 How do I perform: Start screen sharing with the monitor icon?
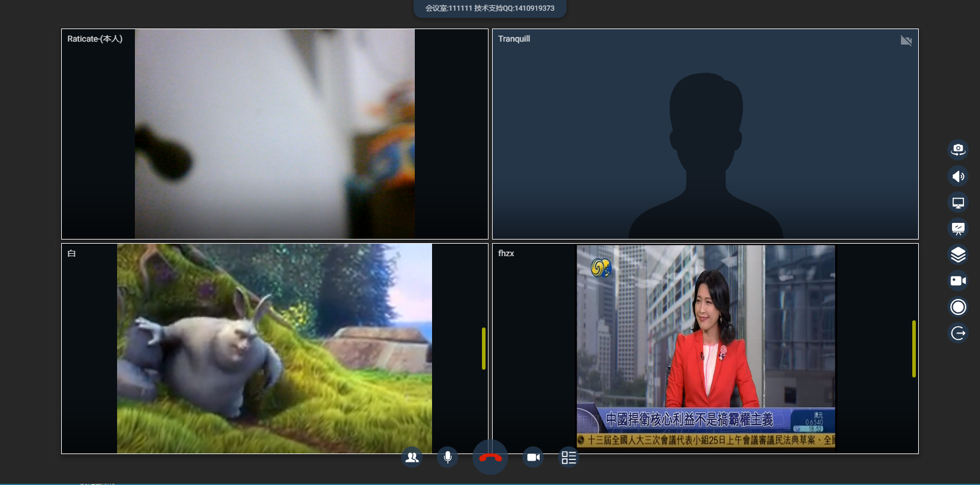point(957,203)
